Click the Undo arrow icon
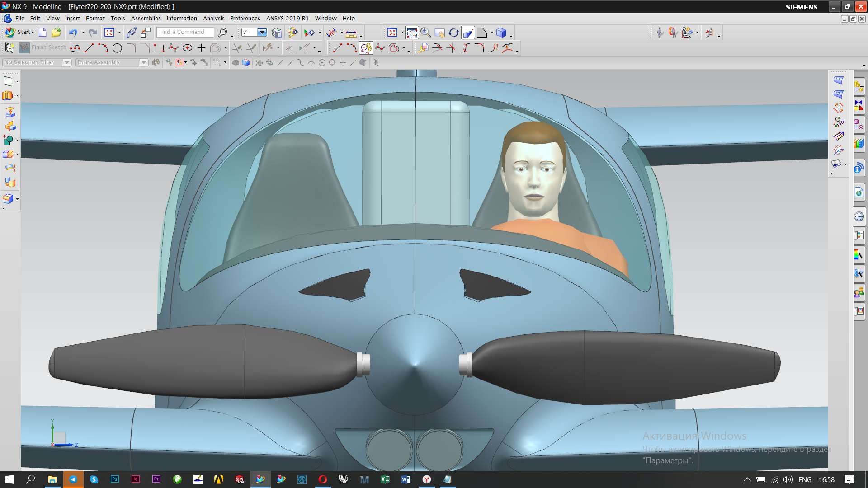Image resolution: width=868 pixels, height=488 pixels. 73,33
